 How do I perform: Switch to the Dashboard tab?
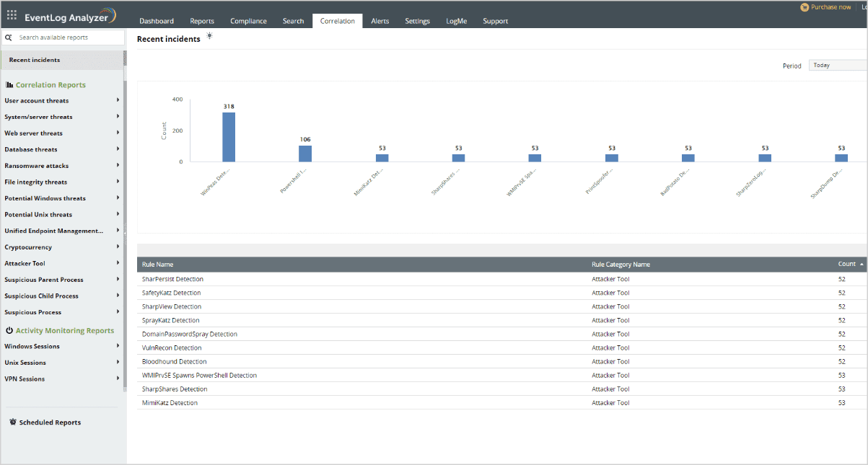(x=157, y=21)
